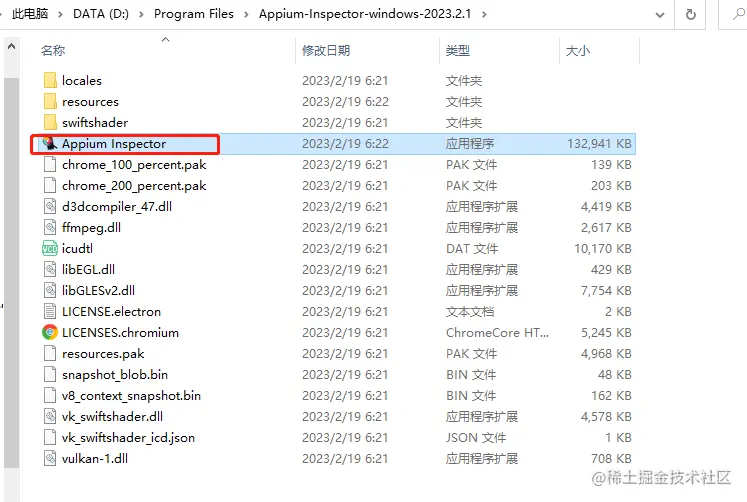The height and width of the screenshot is (502, 747).
Task: Navigate to DATA (D:) breadcrumb
Action: click(x=101, y=14)
